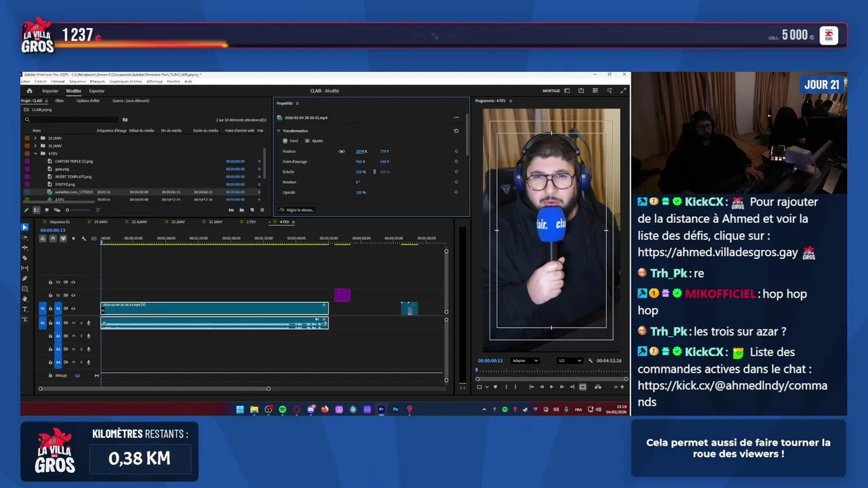Open the clip options three-dot menu
Screen dimensions: 868x488
456,117
